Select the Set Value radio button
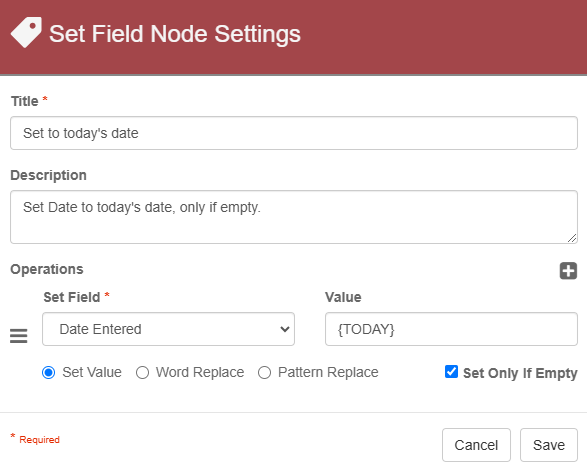The image size is (587, 471). coord(49,373)
